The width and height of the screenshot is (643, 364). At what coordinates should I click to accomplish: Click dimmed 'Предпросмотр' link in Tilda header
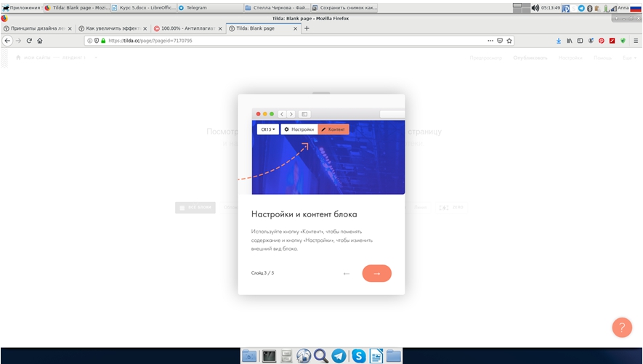coord(486,58)
